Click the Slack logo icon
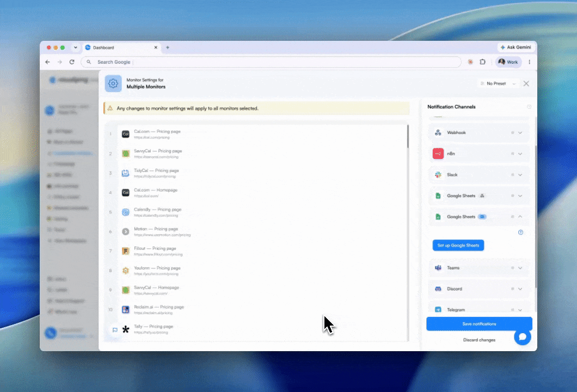Image resolution: width=577 pixels, height=392 pixels. click(438, 175)
